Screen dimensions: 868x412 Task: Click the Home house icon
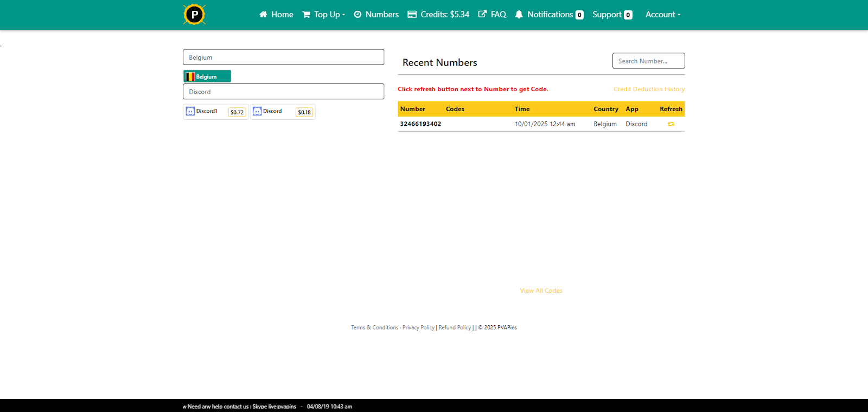tap(263, 15)
